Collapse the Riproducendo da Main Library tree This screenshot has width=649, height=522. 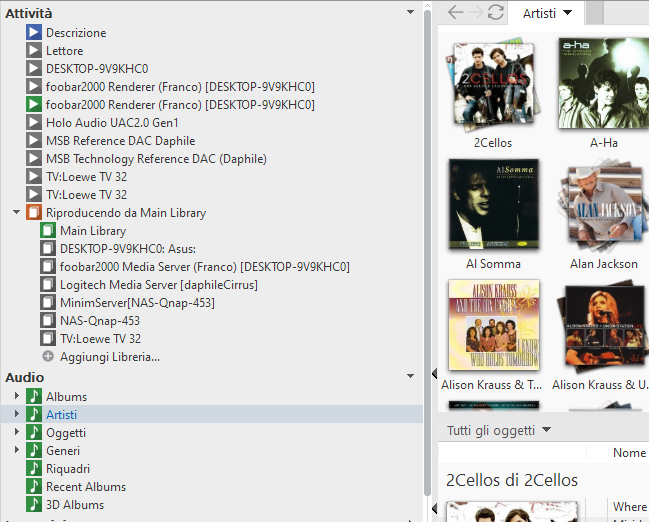(17, 212)
